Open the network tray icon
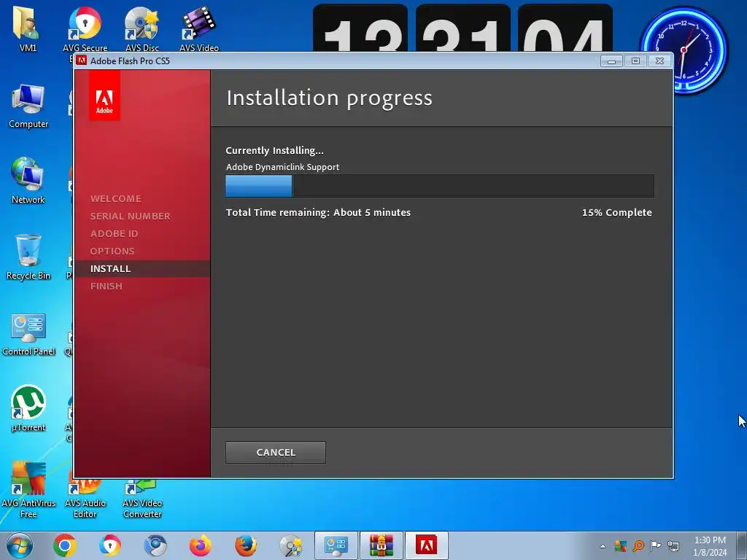Image resolution: width=747 pixels, height=560 pixels. tap(673, 545)
